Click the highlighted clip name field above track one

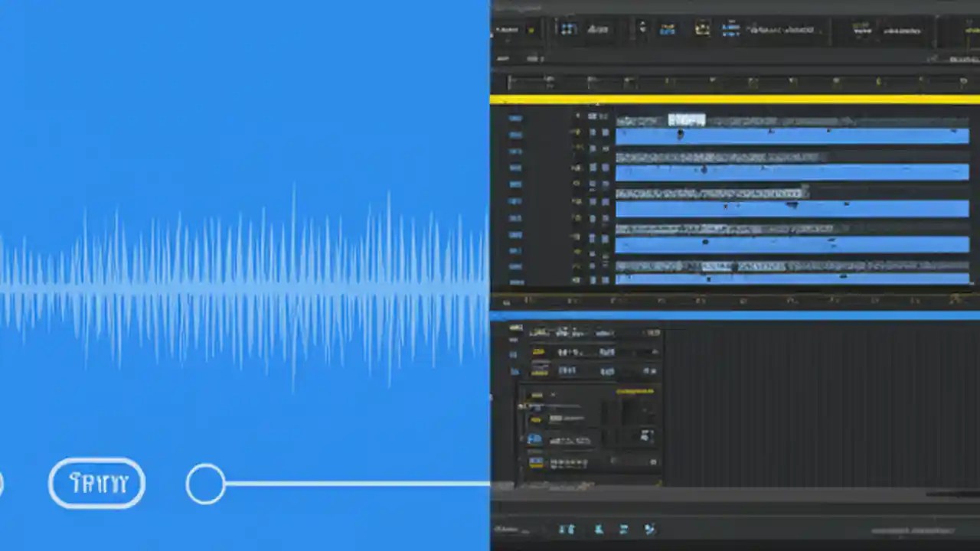click(687, 119)
